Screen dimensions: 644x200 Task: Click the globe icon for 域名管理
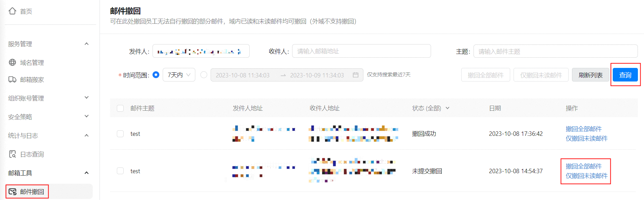pos(12,62)
